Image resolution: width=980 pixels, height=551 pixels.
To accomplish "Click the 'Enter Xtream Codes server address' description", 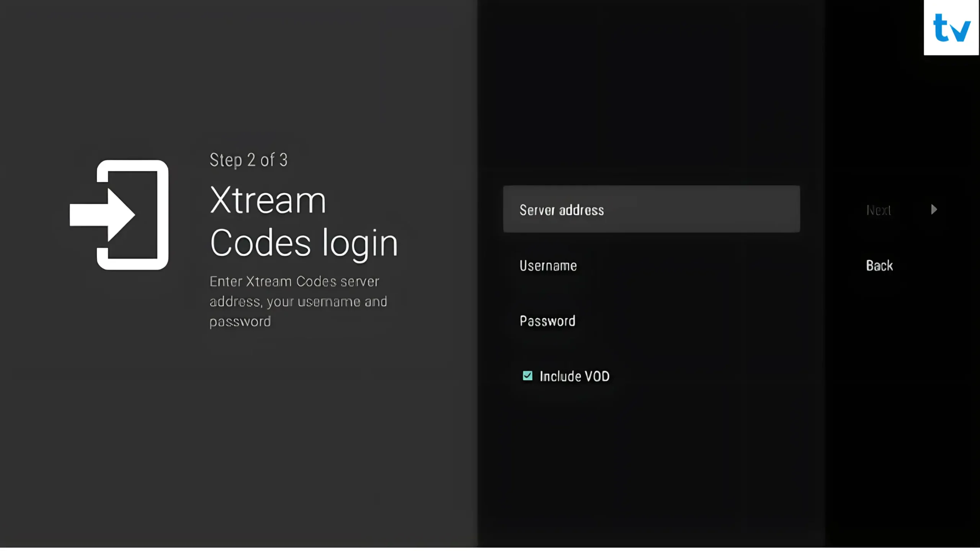I will (298, 301).
